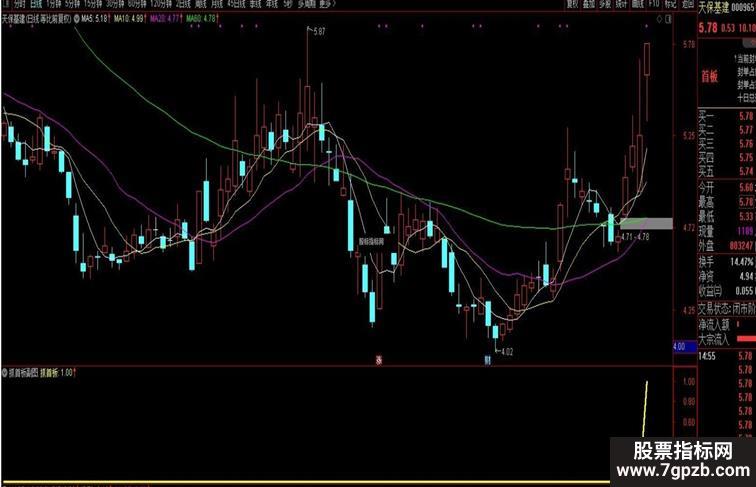Select the 5秒 period tab
Screen dimensions: 756x487
(288, 4)
